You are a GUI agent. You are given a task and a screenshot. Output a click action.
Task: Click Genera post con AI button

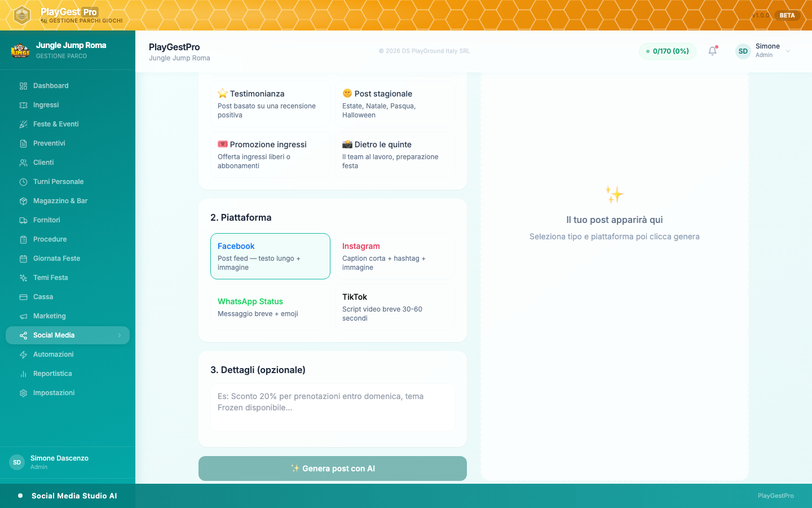(x=333, y=468)
